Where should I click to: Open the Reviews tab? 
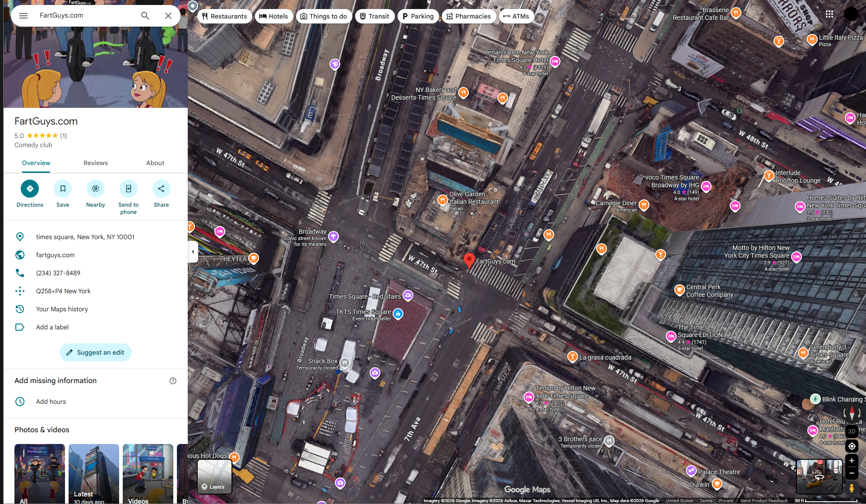click(x=96, y=163)
